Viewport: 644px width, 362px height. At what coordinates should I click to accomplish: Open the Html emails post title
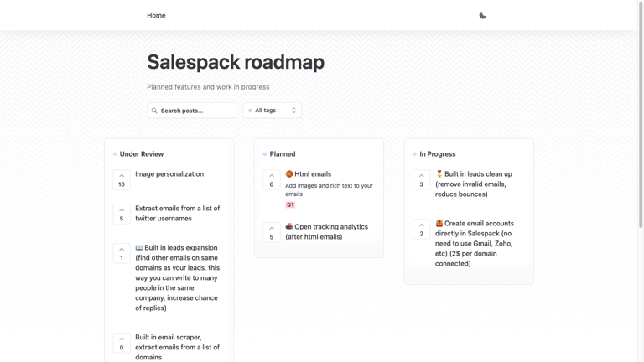coord(309,174)
